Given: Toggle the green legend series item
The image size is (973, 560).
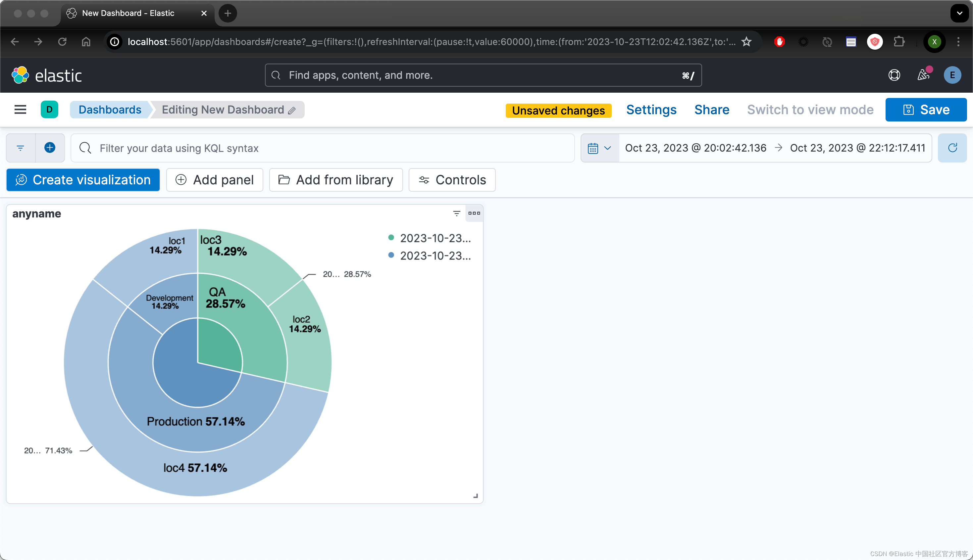Looking at the screenshot, I should [435, 238].
